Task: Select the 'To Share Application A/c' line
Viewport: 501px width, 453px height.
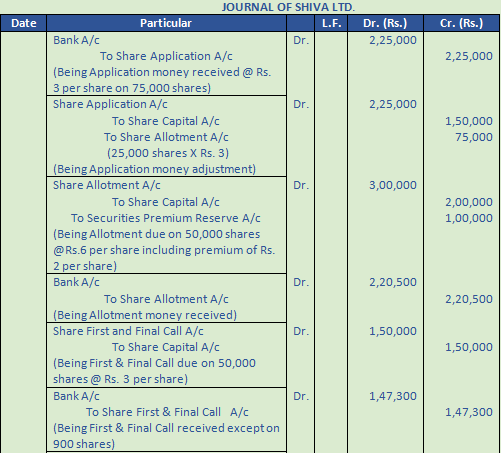Action: point(166,56)
